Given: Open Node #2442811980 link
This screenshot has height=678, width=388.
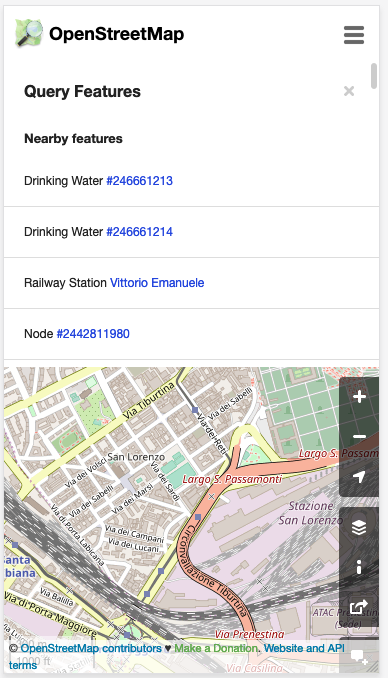Looking at the screenshot, I should (x=93, y=334).
